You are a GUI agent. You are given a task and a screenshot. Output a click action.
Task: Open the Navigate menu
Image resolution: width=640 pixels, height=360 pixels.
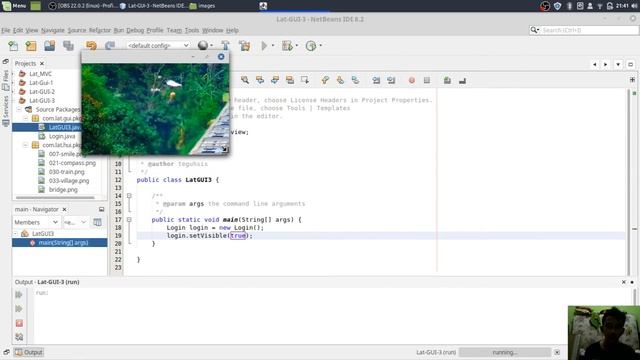[53, 30]
